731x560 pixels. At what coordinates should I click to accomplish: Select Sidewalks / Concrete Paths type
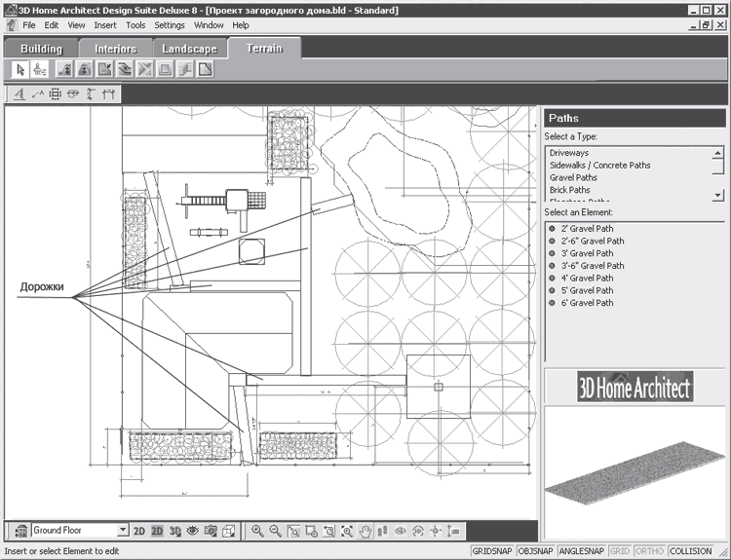tap(599, 166)
